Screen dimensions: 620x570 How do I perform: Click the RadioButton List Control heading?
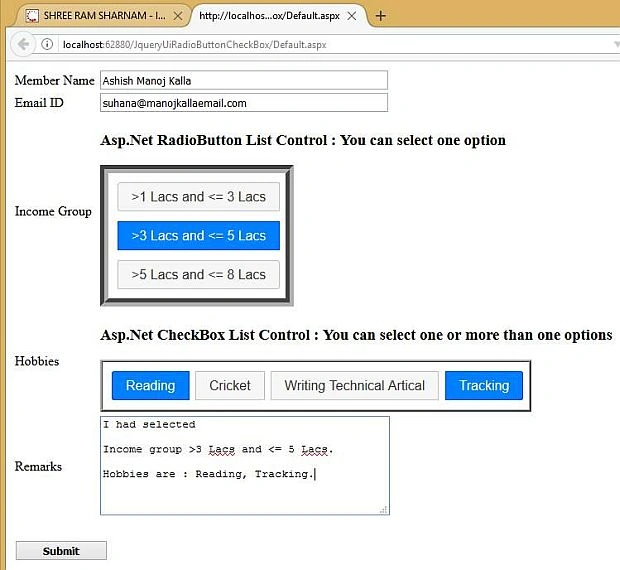click(x=303, y=140)
